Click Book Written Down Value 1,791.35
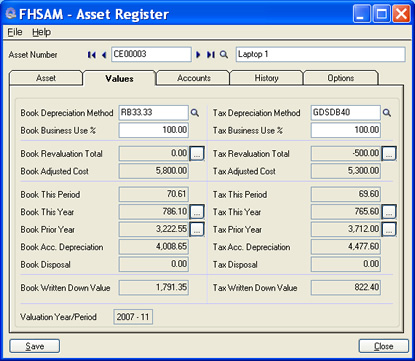Screen dimensions: 415x361 (154, 288)
